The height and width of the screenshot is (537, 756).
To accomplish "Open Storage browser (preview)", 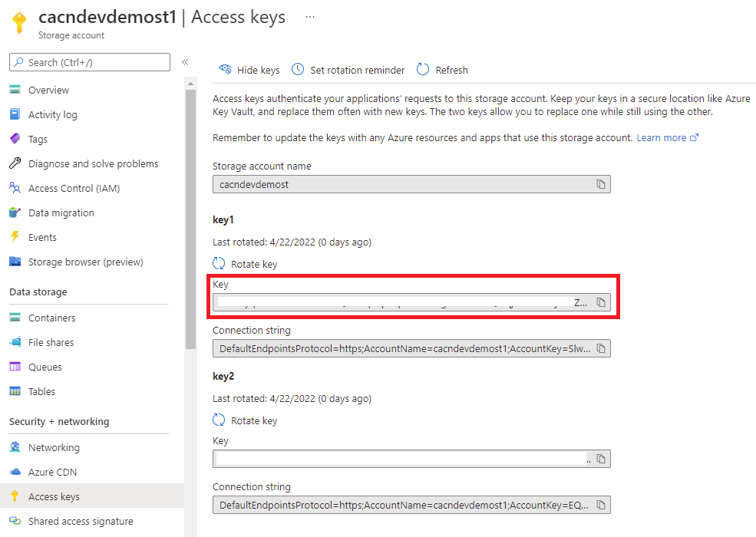I will 85,262.
